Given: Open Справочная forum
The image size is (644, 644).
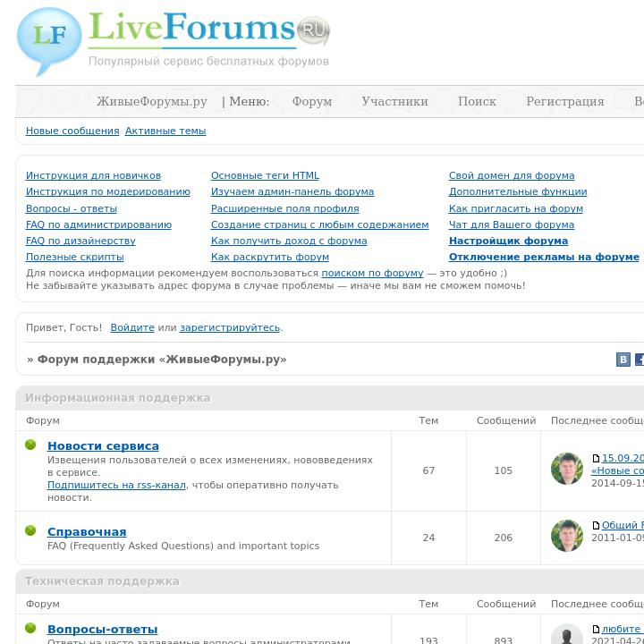Looking at the screenshot, I should (87, 532).
